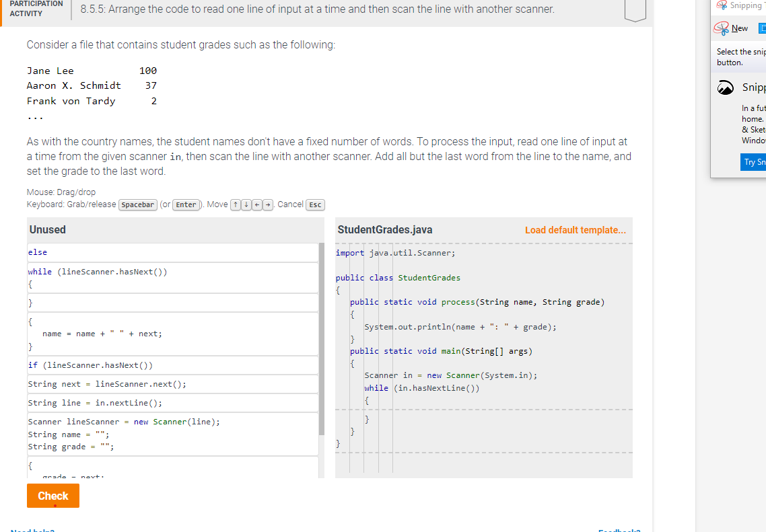Screen dimensions: 766x532
Task: Click the 'import java.util.Scanner;' line
Action: [395, 253]
